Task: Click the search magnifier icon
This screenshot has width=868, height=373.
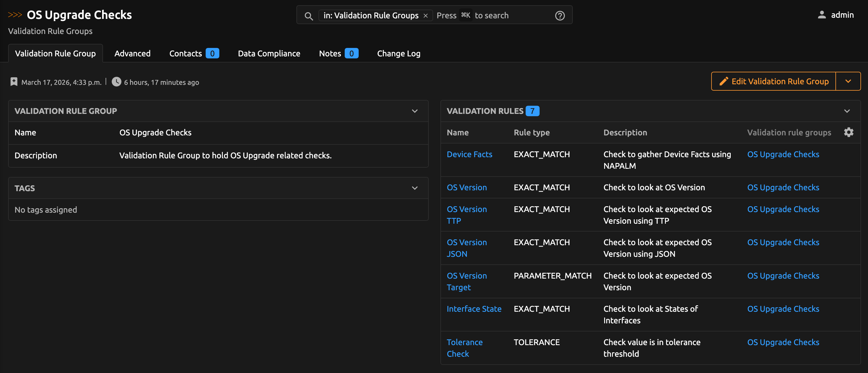Action: tap(308, 16)
